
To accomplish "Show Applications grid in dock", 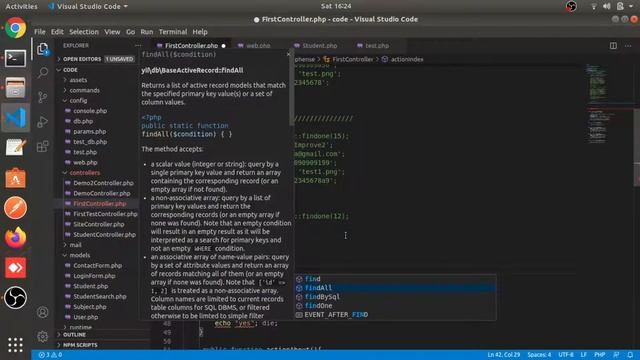I will [16, 345].
